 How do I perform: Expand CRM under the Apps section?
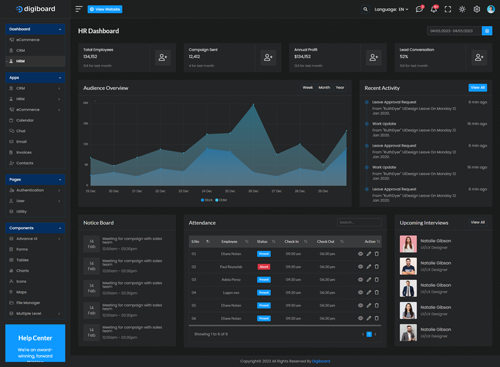pos(35,88)
